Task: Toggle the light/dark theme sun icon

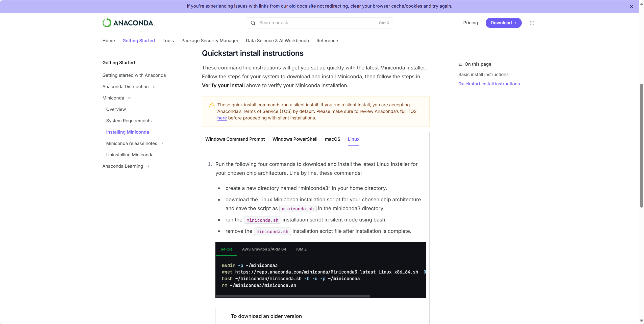Action: tap(532, 23)
